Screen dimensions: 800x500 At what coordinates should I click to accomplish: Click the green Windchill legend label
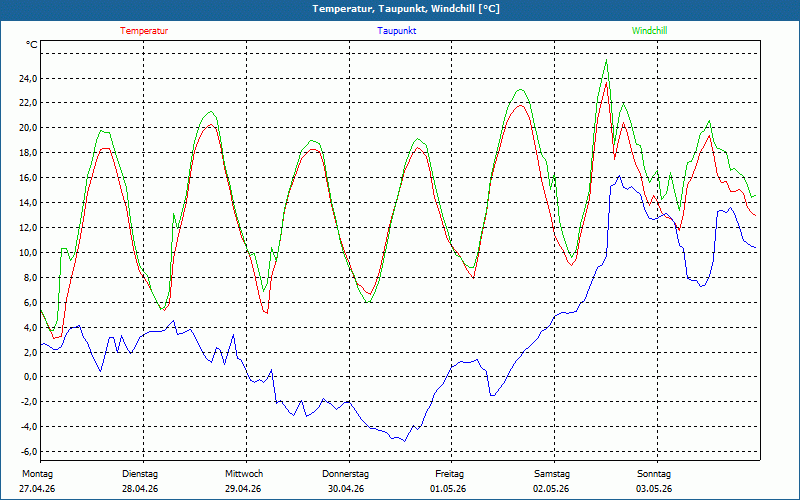point(649,31)
